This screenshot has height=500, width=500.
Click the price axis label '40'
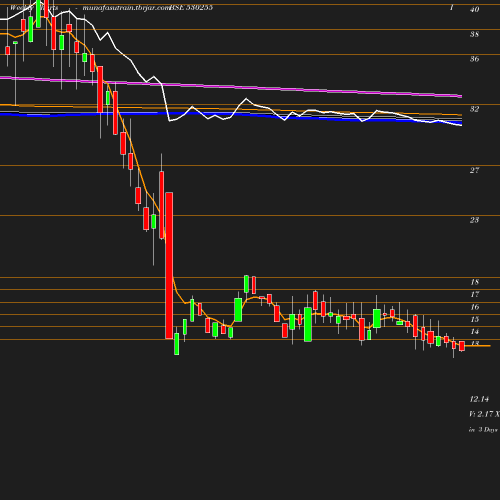click(x=475, y=9)
